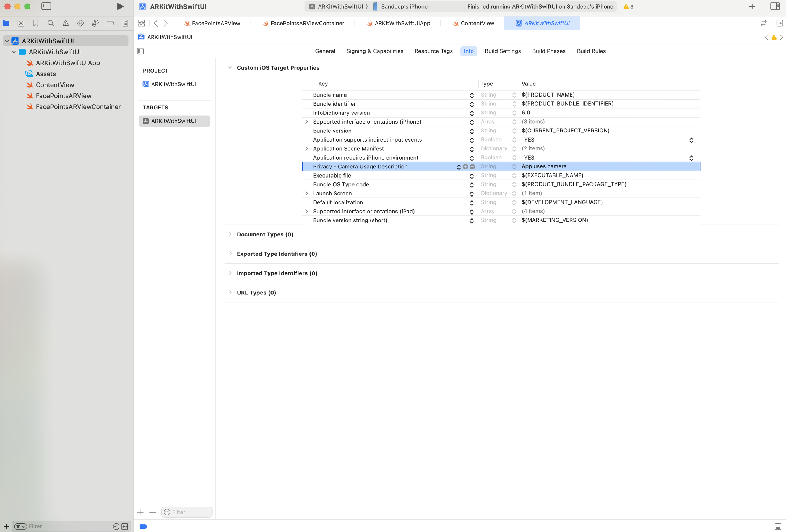The width and height of the screenshot is (786, 532).
Task: Expand the Document Types section
Action: [230, 234]
